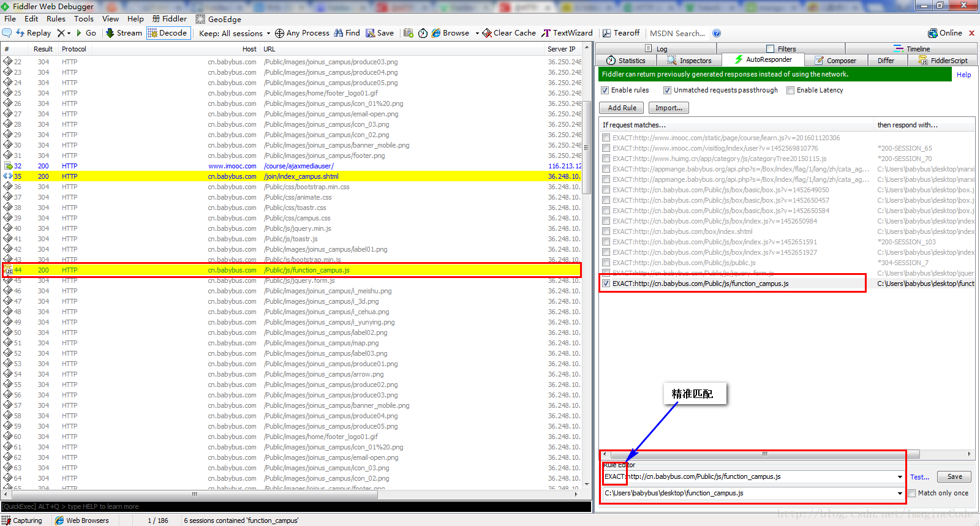
Task: Switch to the Inspectors tab
Action: pos(689,61)
